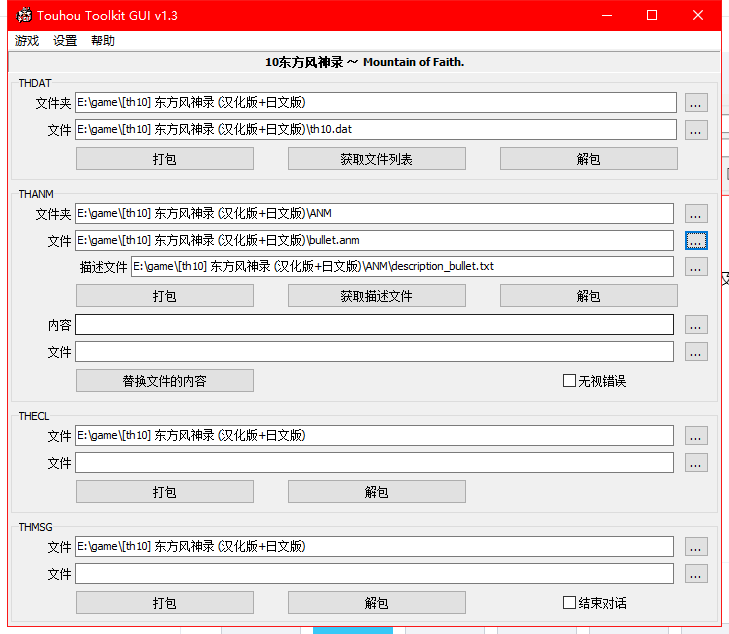The image size is (729, 634).
Task: Browse for the THANM replacement 文件 below 内容
Action: pyautogui.click(x=696, y=352)
